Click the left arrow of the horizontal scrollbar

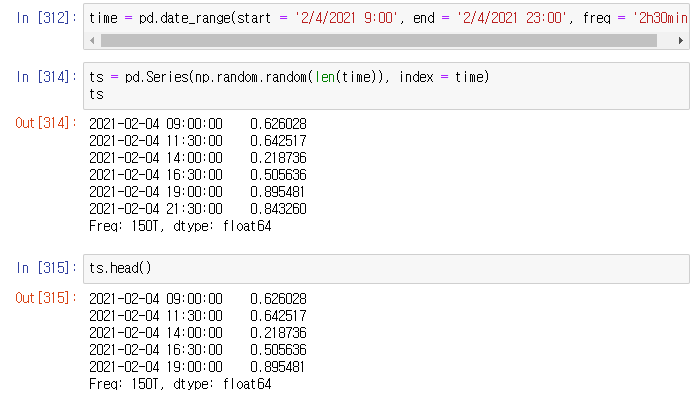(92, 41)
